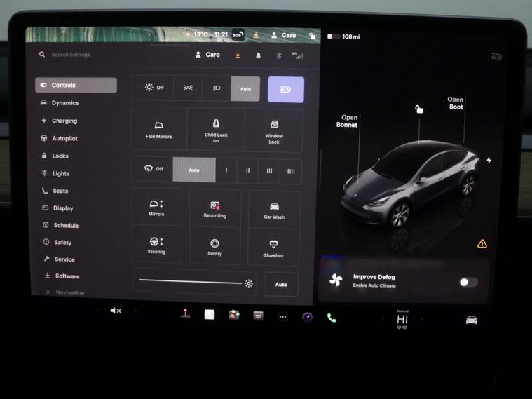Tap Open Boot on the car view
This screenshot has width=532, height=399.
pyautogui.click(x=456, y=103)
